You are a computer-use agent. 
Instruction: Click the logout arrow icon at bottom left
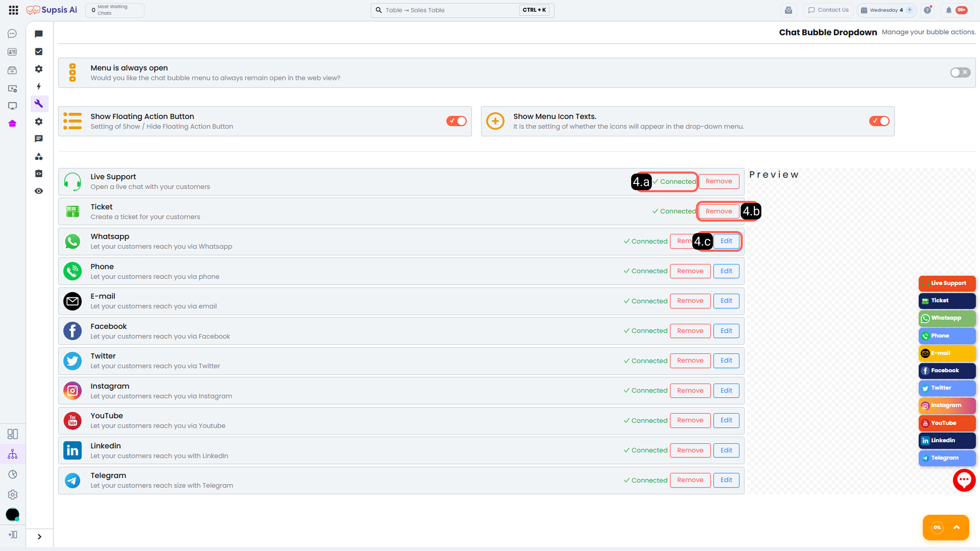(12, 534)
